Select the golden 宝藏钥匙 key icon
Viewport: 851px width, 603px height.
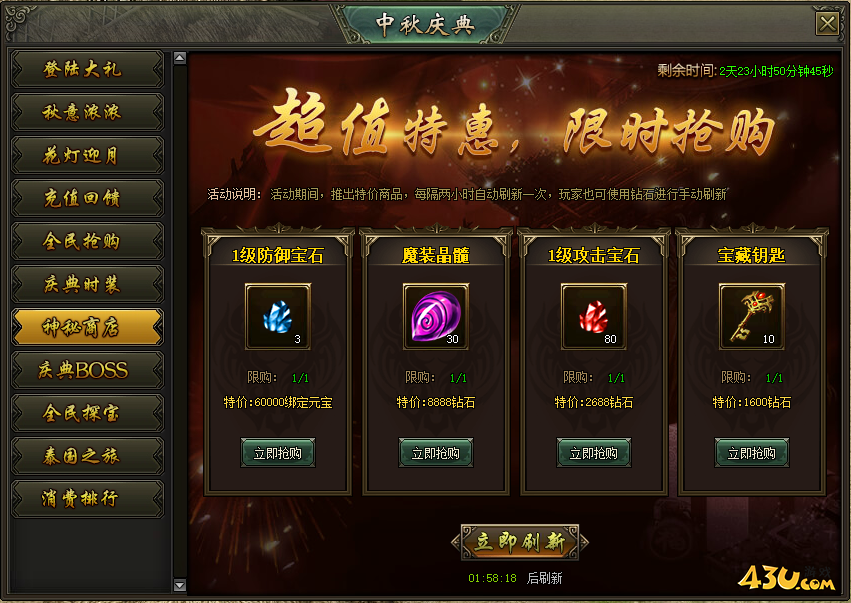[752, 316]
